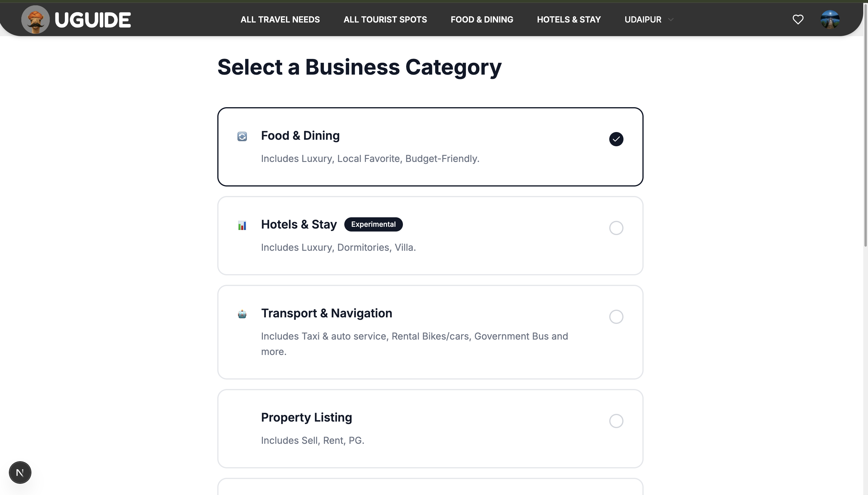Select the Hotels & Stay radio button
Screen dimensions: 868x495
[616, 228]
